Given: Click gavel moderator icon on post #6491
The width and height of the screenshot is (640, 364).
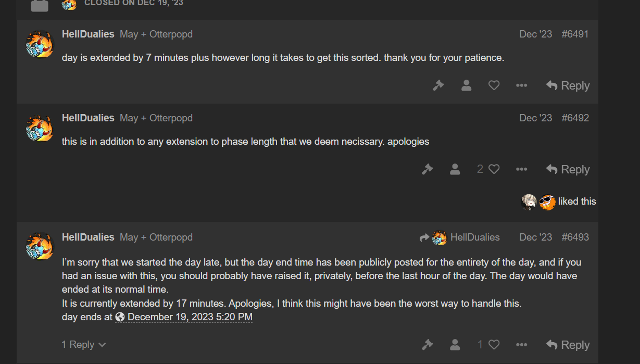Looking at the screenshot, I should click(x=438, y=85).
